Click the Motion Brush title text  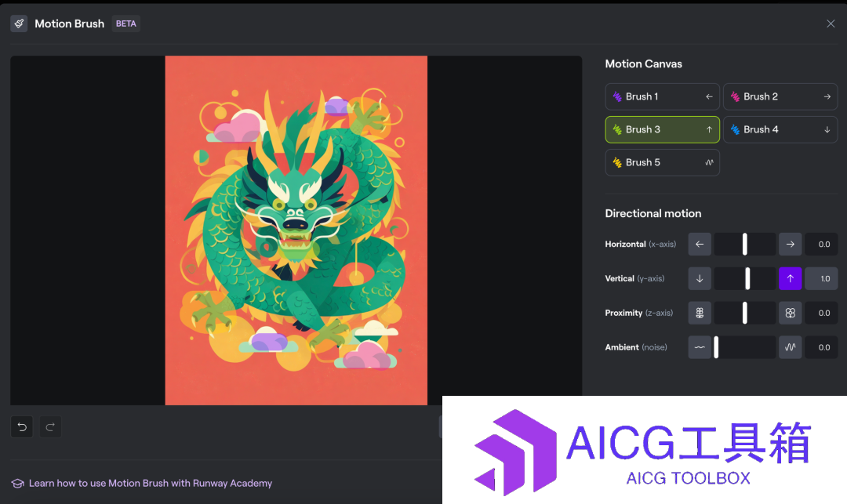pyautogui.click(x=69, y=24)
